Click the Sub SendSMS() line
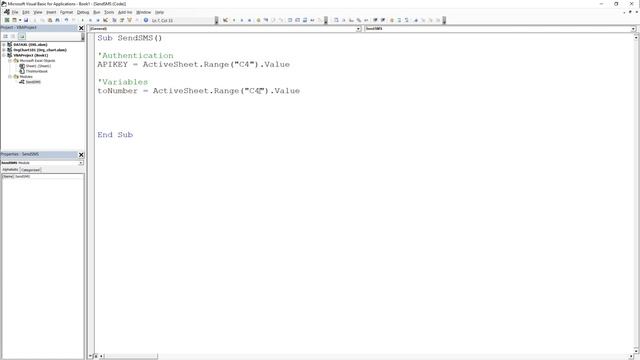The height and width of the screenshot is (360, 640). tap(130, 38)
